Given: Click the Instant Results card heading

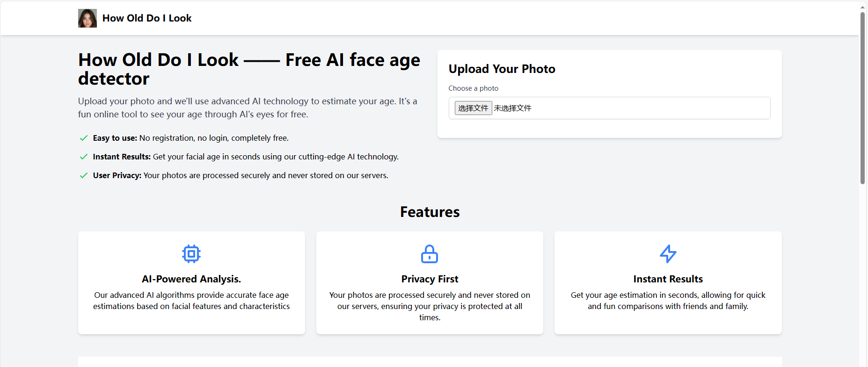Looking at the screenshot, I should 668,279.
